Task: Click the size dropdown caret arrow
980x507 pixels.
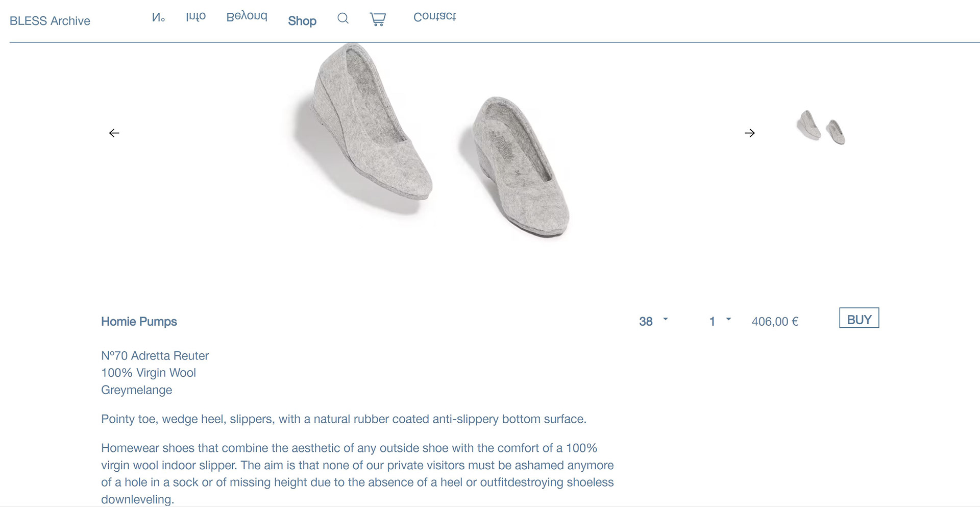Action: (x=665, y=319)
